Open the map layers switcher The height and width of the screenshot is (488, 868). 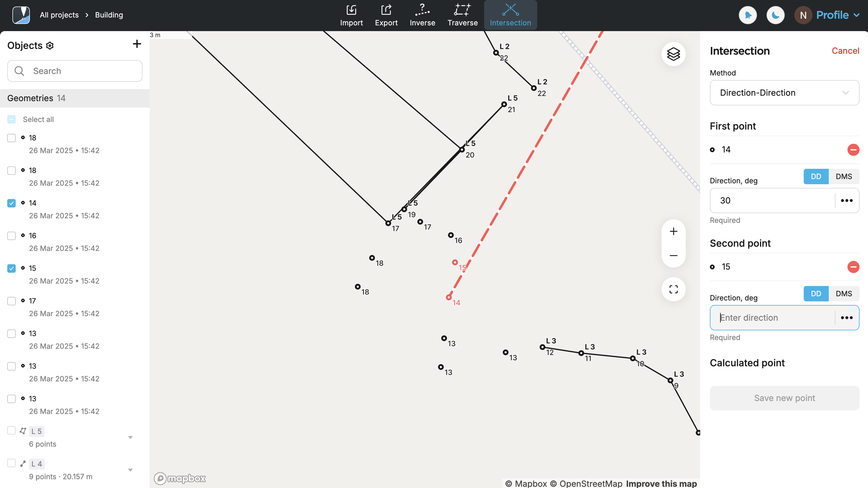coord(673,54)
